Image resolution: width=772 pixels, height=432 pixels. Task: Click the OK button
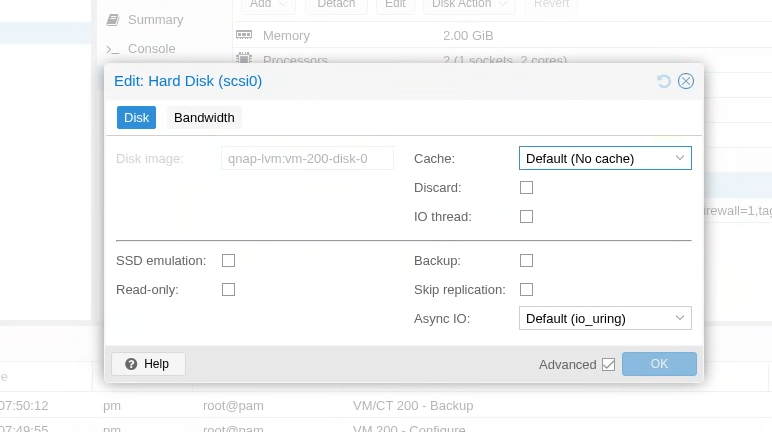click(x=659, y=364)
